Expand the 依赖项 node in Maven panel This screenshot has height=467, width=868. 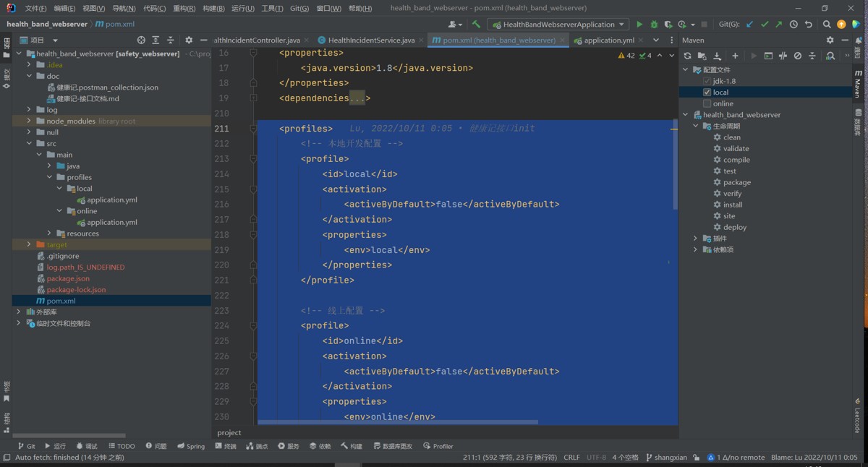[x=696, y=249]
